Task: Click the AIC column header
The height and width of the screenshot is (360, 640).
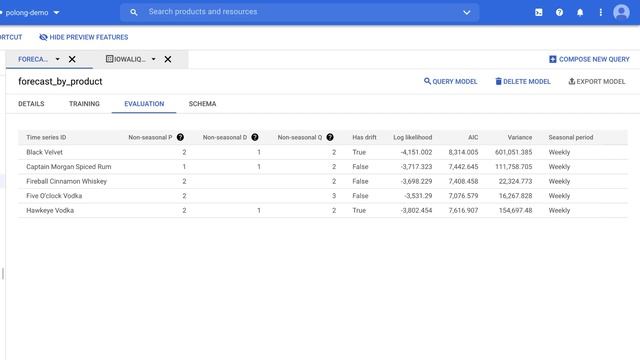Action: click(473, 137)
